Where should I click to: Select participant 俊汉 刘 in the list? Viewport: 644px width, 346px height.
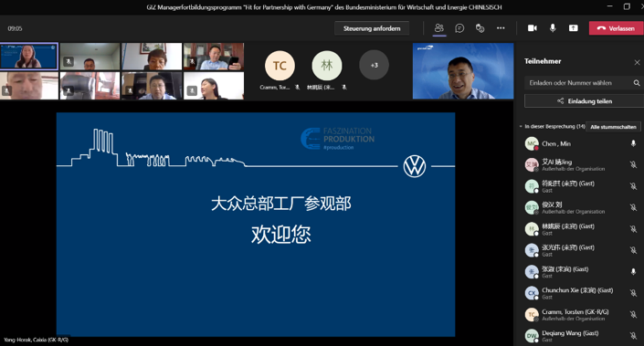tap(581, 207)
